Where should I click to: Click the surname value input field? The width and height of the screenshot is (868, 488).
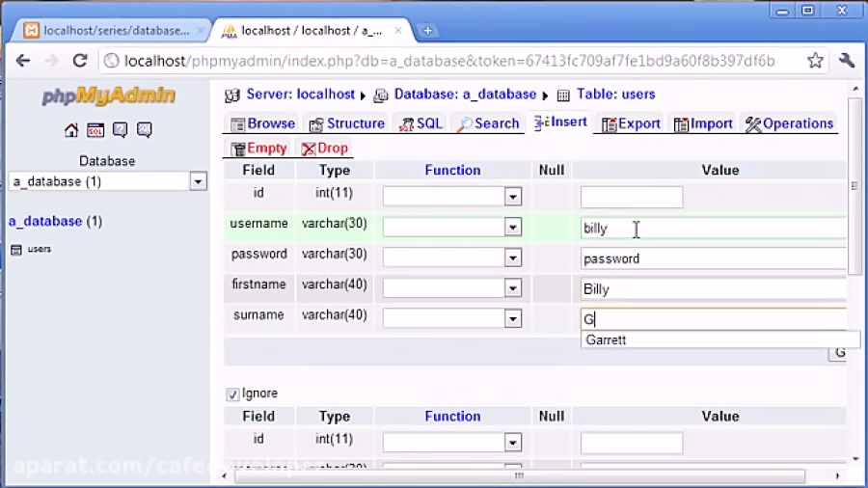[714, 319]
